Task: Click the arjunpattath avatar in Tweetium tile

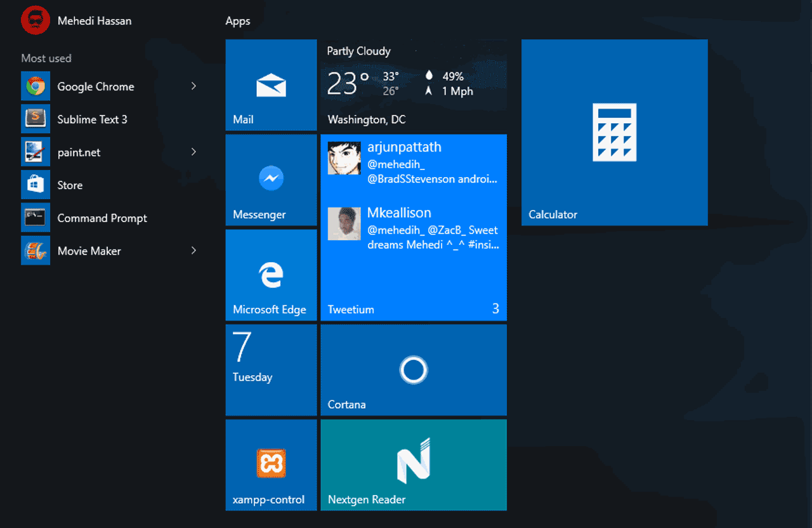Action: (x=344, y=158)
